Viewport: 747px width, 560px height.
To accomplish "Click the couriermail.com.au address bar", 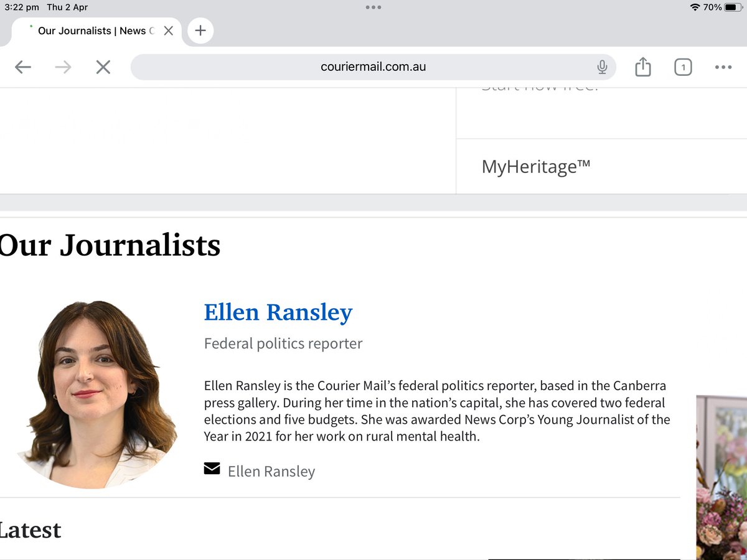I will (373, 67).
